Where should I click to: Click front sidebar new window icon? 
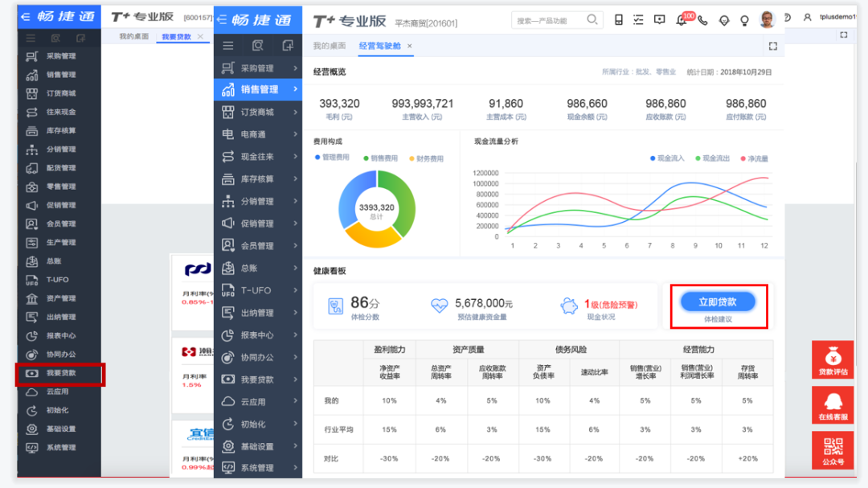[x=287, y=45]
